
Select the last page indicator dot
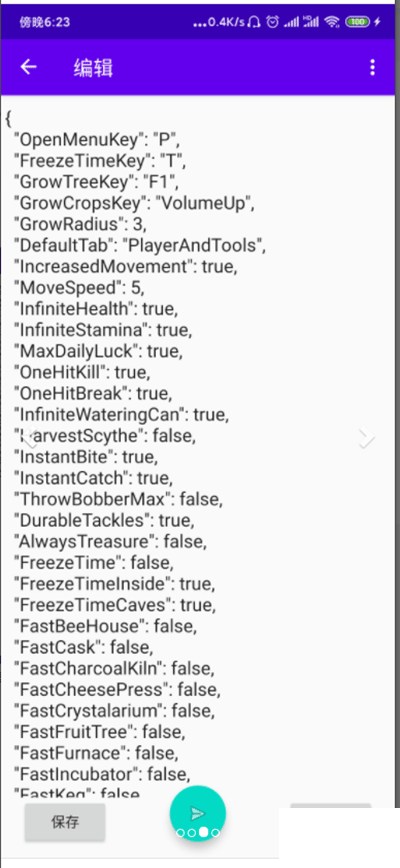coord(216,833)
